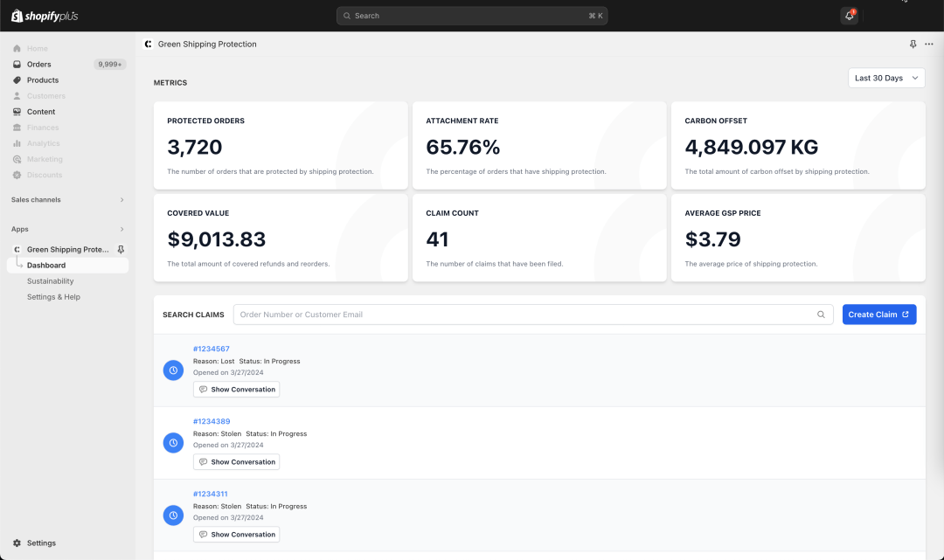Click the Marketing target icon
Screen dimensions: 944x560
17,159
